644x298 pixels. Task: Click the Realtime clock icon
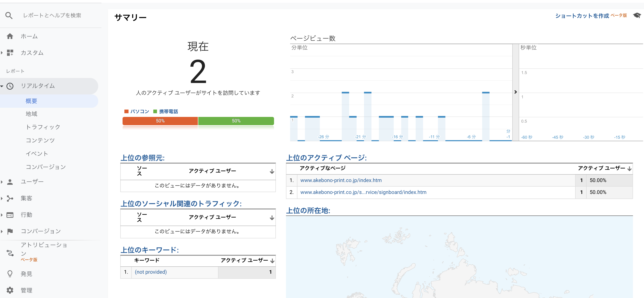click(10, 86)
